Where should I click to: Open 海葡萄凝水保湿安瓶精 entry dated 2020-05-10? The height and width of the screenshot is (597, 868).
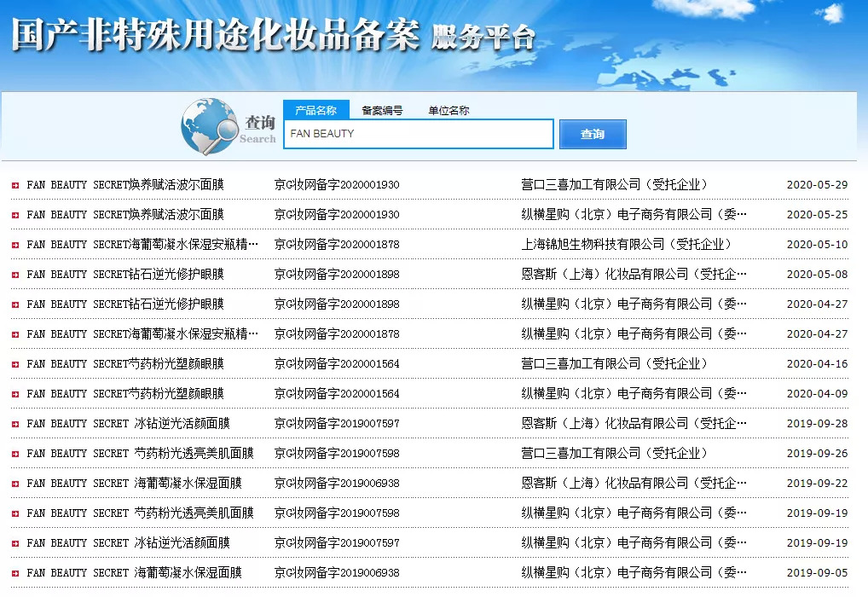tap(142, 244)
